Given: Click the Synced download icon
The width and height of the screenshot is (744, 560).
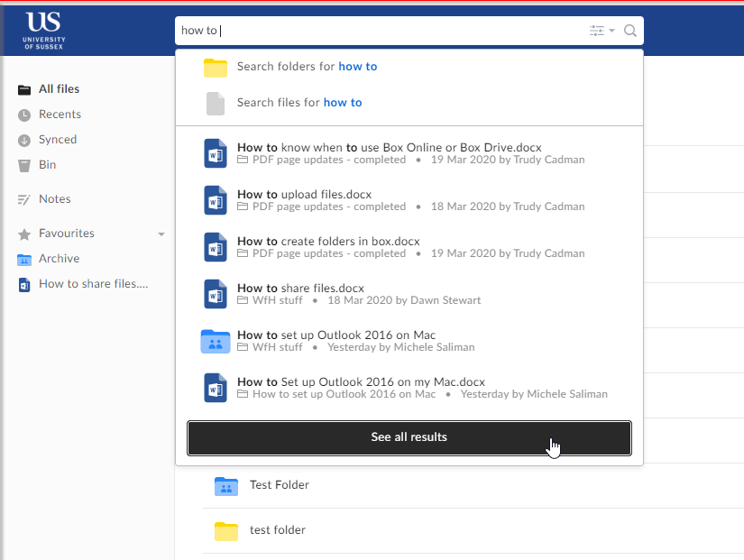Looking at the screenshot, I should (24, 141).
